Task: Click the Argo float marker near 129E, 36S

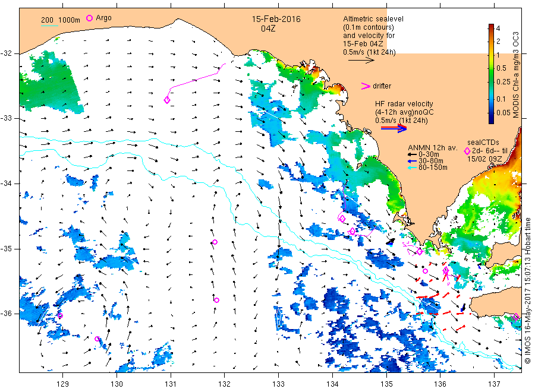Action: point(60,315)
